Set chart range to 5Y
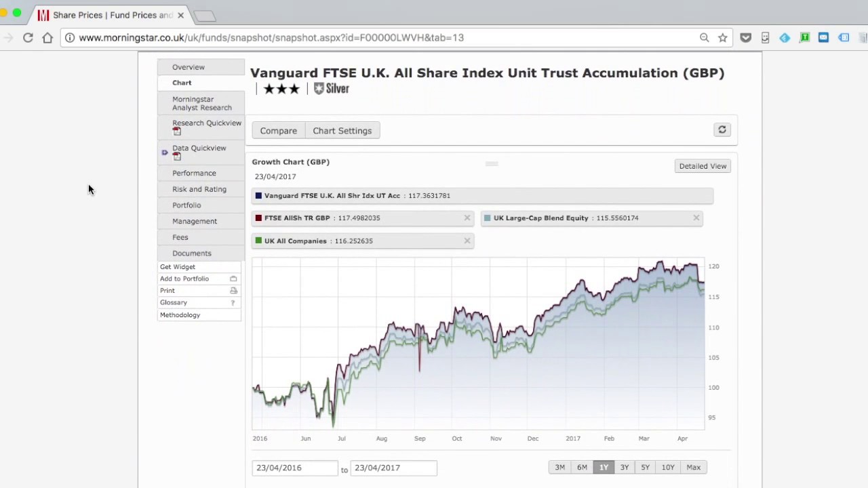The height and width of the screenshot is (488, 868). point(646,468)
